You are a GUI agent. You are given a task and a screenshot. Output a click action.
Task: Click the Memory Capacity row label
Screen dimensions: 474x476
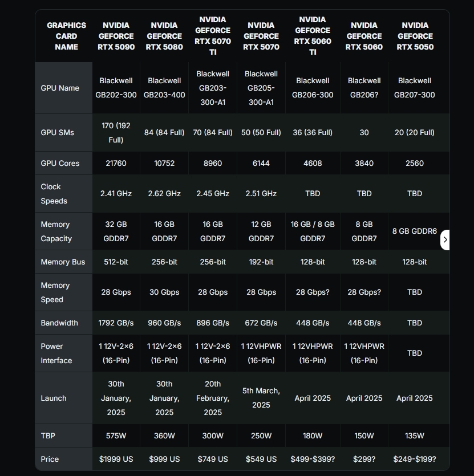55,231
